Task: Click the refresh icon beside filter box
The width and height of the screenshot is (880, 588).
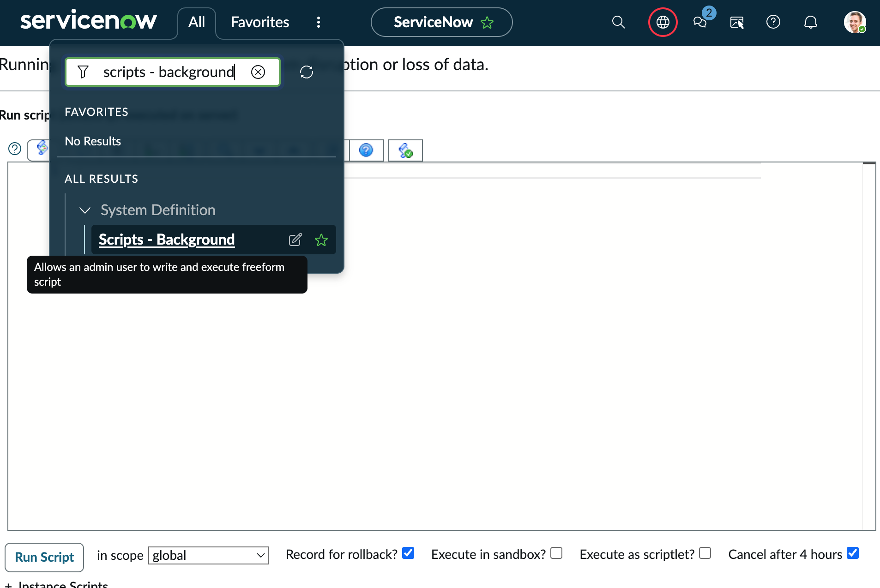Action: [307, 72]
